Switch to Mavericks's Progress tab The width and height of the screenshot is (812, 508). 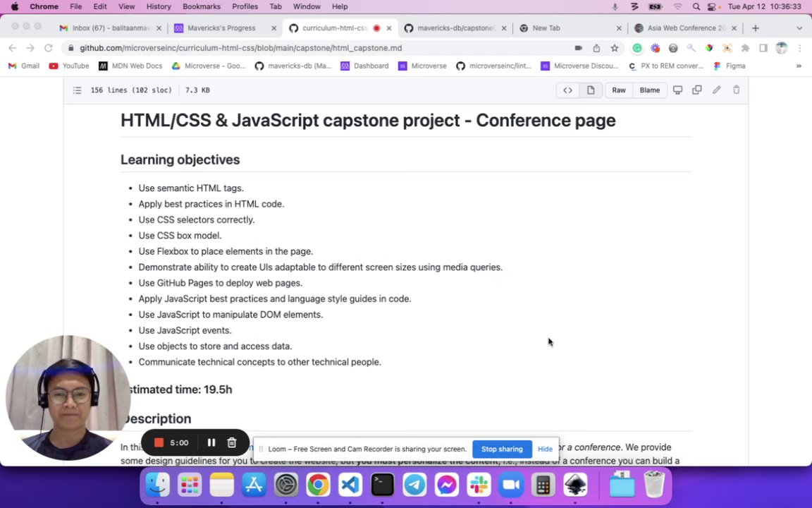(221, 28)
